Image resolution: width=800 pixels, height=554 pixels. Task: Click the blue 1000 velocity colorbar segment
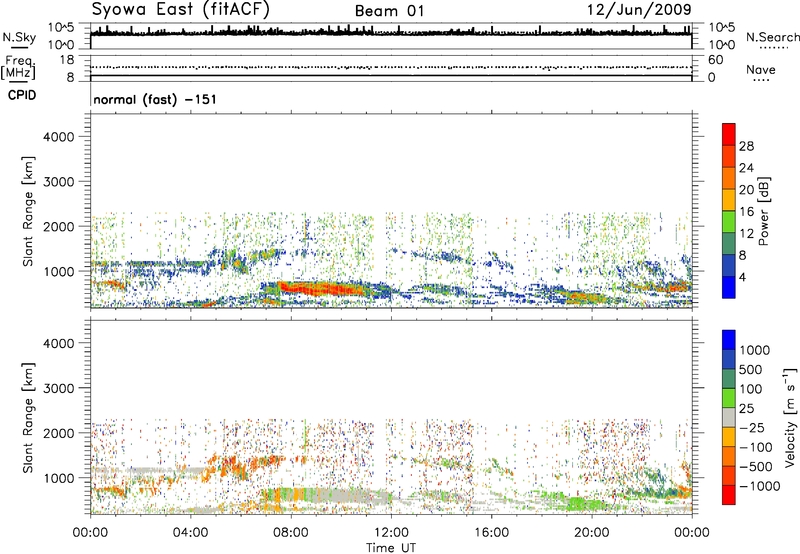729,340
